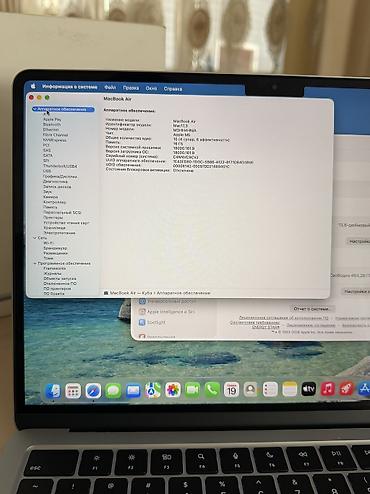Open Photos from the Dock
Viewport: 370px width, 494px height.
pos(173,390)
